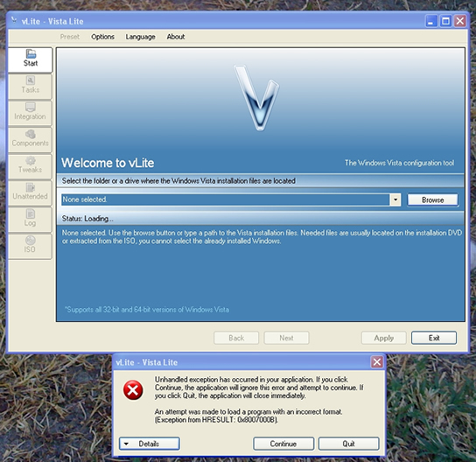Open the About menu
Viewport: 476px width, 462px height.
176,37
